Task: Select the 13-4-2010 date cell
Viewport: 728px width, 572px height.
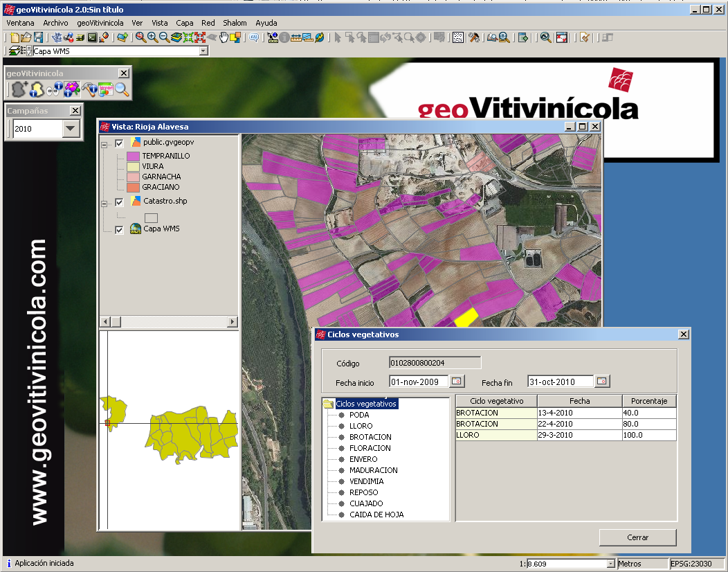Action: 579,413
